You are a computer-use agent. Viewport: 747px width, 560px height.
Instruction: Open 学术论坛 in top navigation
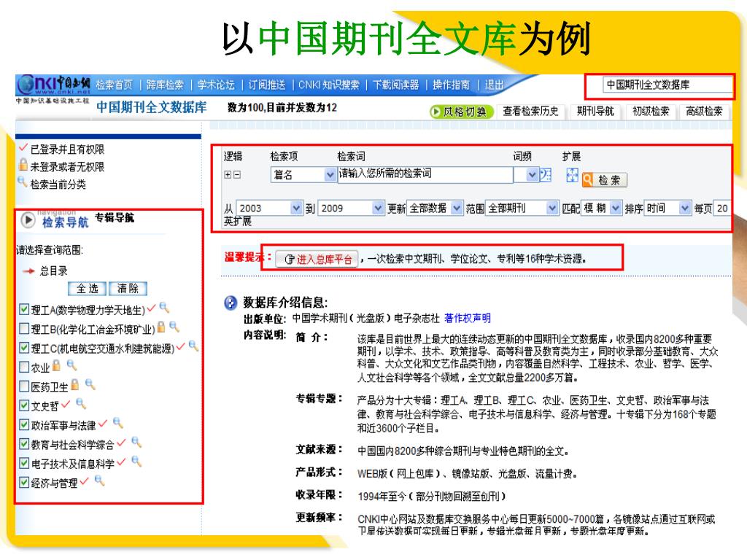coord(216,85)
